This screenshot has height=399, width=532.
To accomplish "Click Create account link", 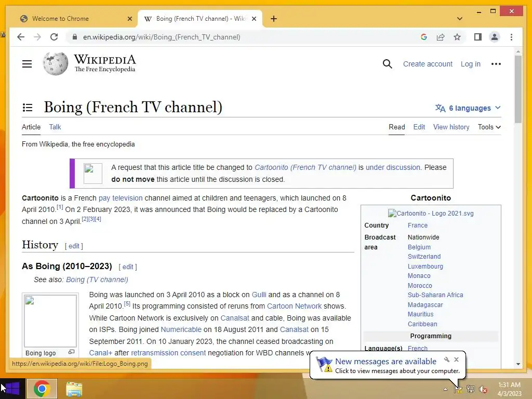I will [x=428, y=64].
